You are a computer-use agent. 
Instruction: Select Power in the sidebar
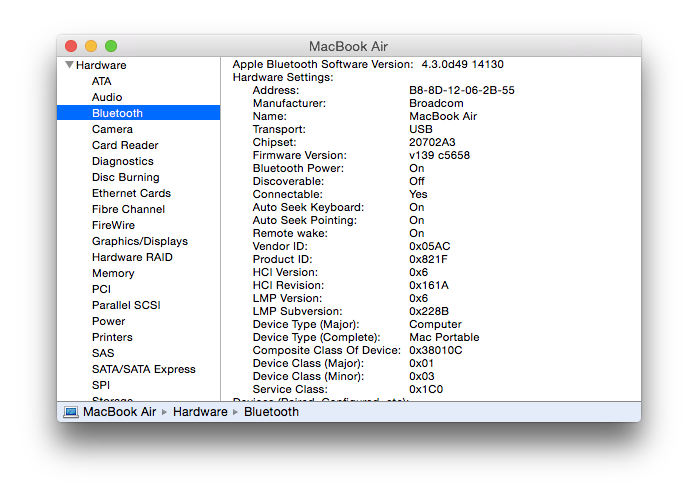point(109,322)
